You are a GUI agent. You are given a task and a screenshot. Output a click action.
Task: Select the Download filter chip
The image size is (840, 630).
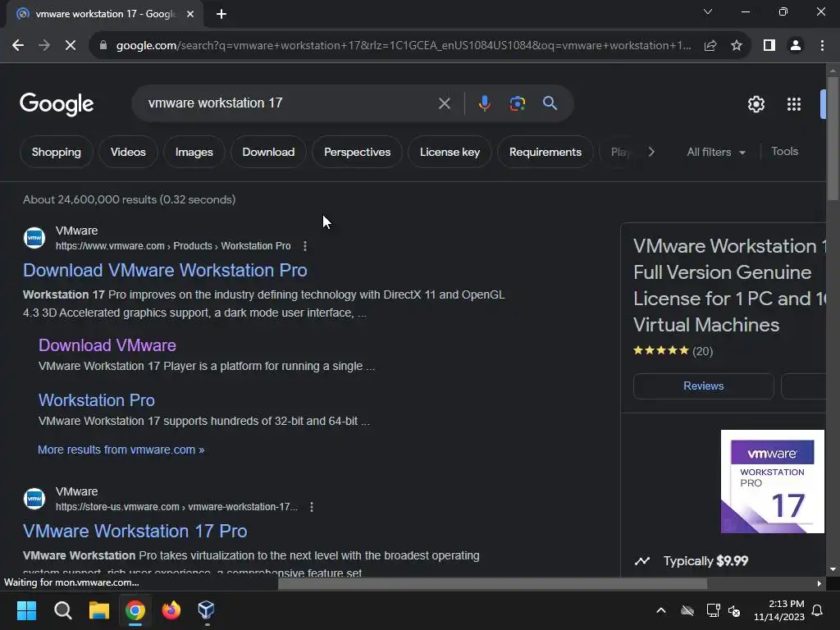(x=268, y=152)
